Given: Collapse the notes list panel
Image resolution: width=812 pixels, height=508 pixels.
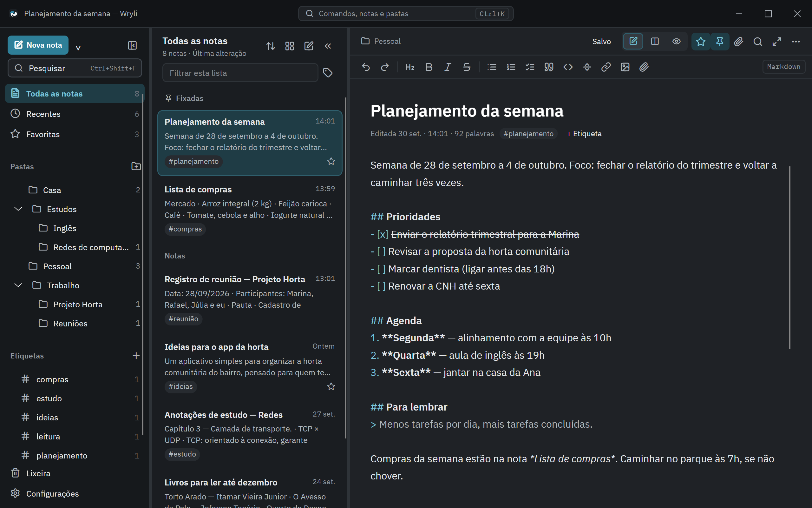Looking at the screenshot, I should coord(328,46).
